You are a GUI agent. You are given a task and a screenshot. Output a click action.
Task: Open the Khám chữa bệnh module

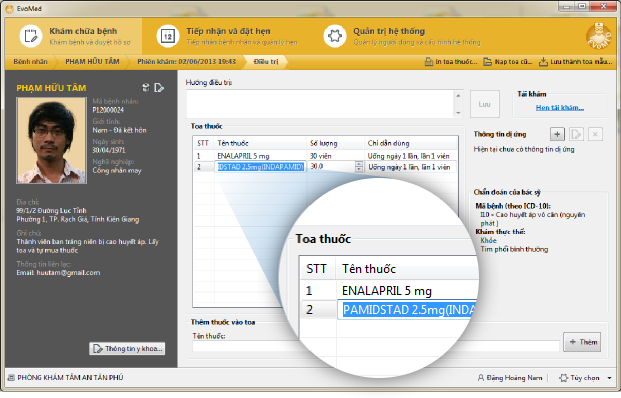74,36
